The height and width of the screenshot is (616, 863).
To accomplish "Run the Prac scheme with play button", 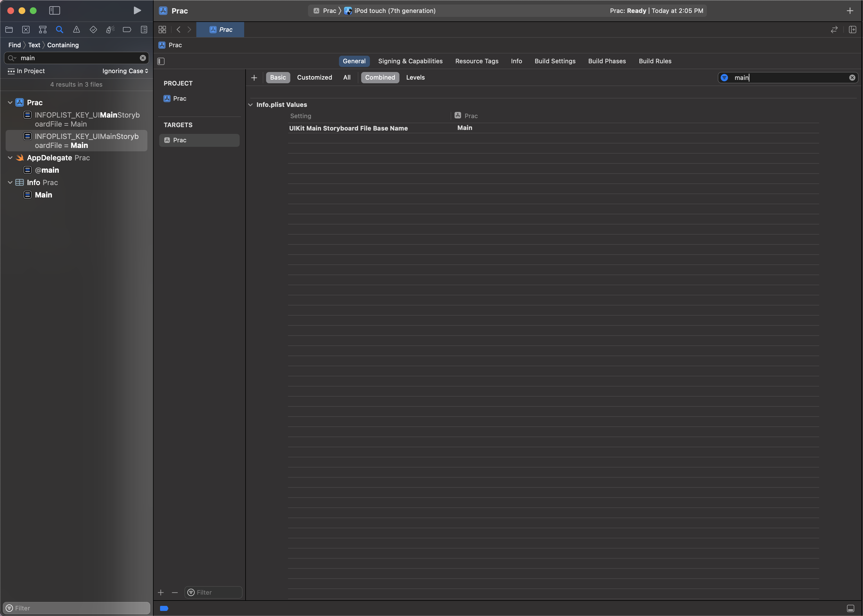I will click(137, 11).
